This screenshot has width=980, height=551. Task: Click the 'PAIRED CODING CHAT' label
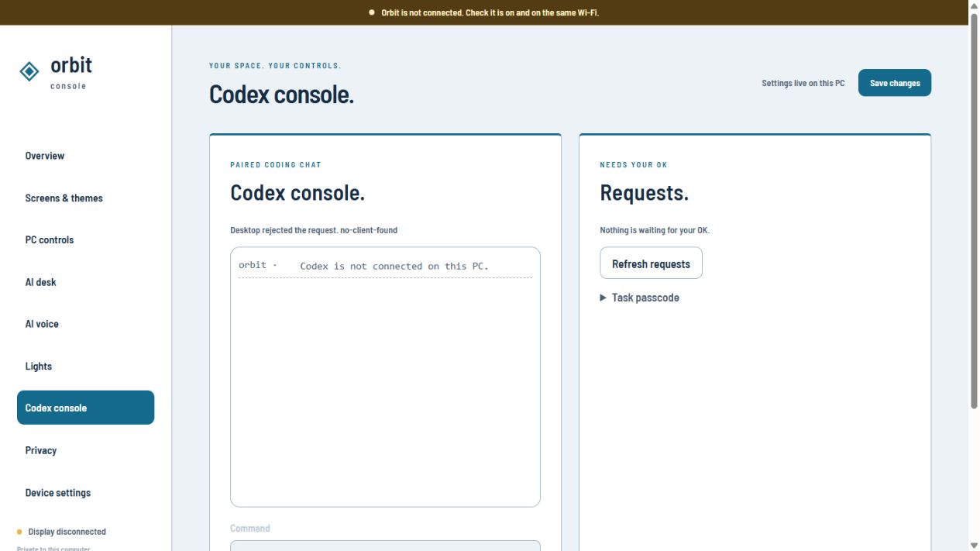pyautogui.click(x=276, y=165)
